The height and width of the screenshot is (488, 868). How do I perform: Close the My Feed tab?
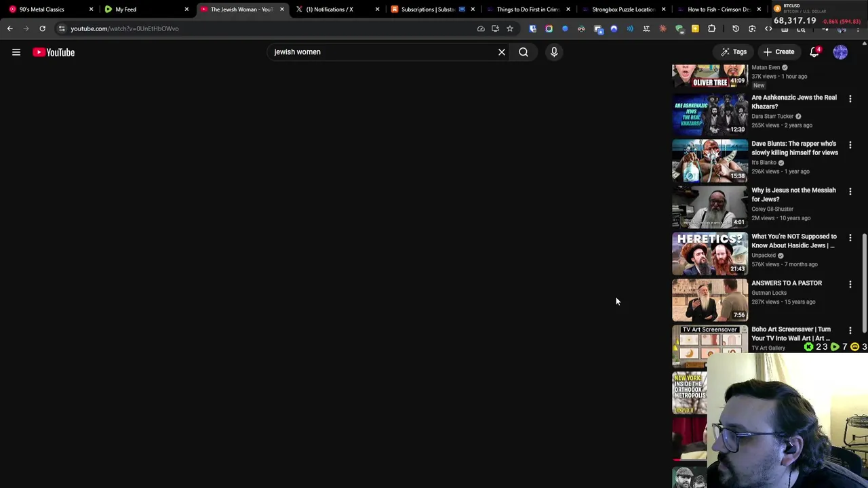(186, 9)
